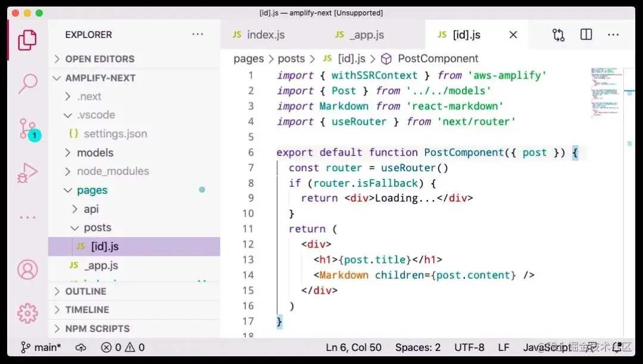Expand the .next folder
This screenshot has height=364, width=643.
coord(134,96)
